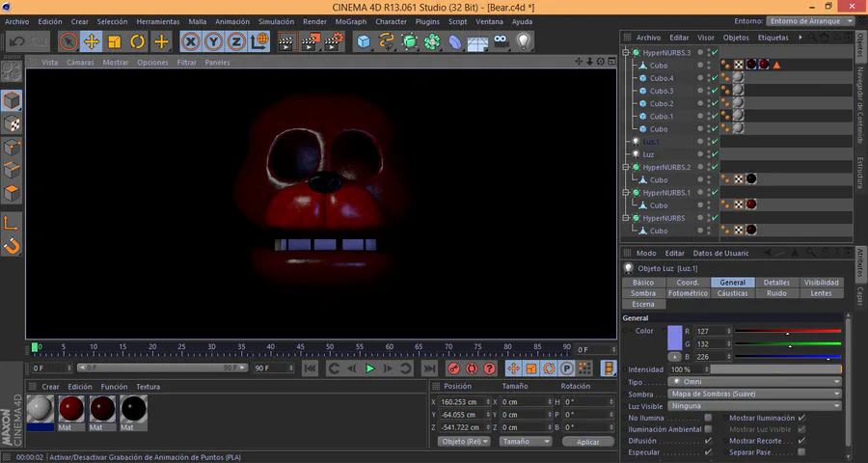Add a light object from the toolbar
This screenshot has width=868, height=463.
(524, 41)
